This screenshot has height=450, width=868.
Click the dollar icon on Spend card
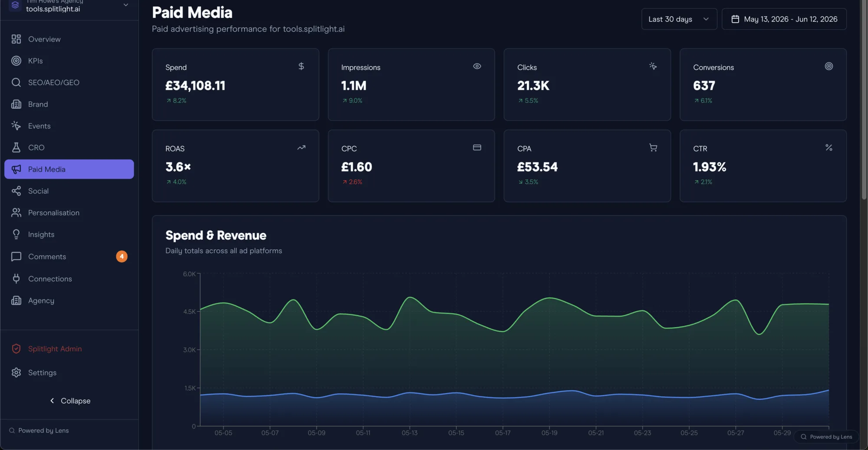coord(301,66)
